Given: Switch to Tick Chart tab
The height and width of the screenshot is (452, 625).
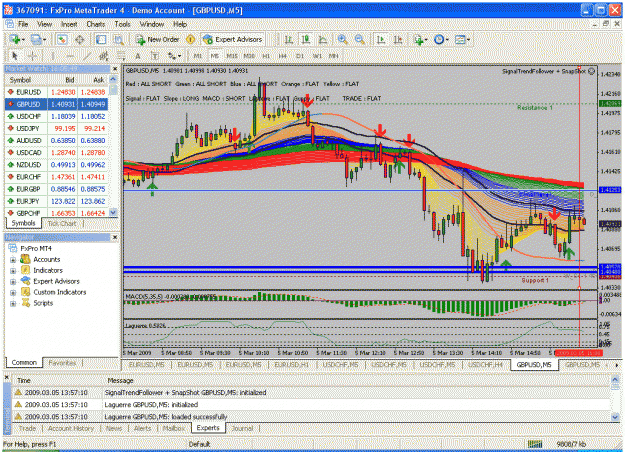Looking at the screenshot, I should click(x=62, y=224).
